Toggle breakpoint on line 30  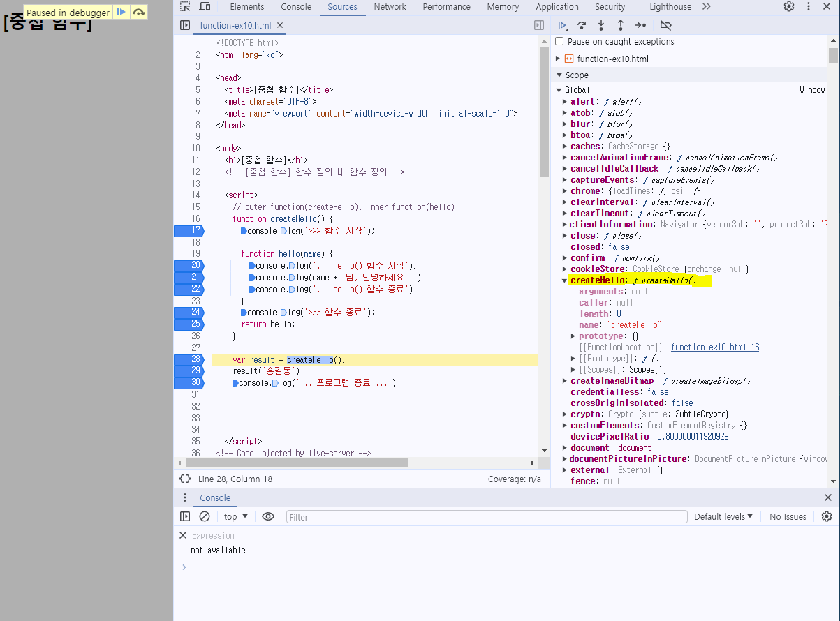pyautogui.click(x=189, y=382)
